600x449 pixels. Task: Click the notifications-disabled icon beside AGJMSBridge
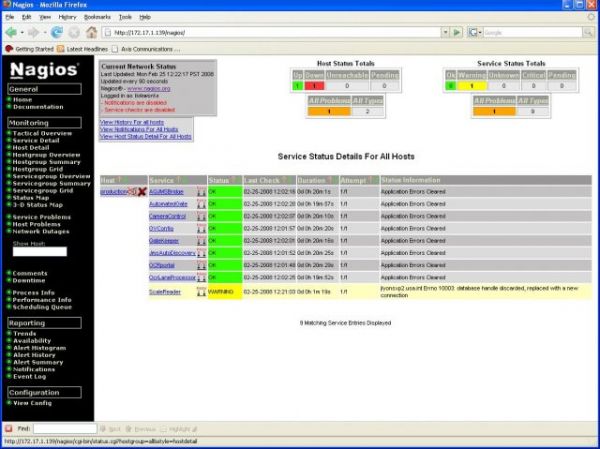coord(201,190)
